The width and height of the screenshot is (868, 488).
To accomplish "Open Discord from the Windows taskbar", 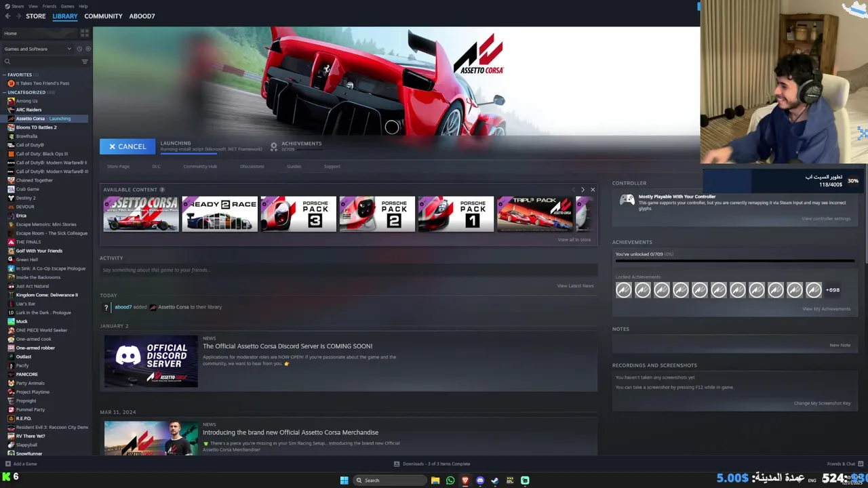I will [x=480, y=481].
